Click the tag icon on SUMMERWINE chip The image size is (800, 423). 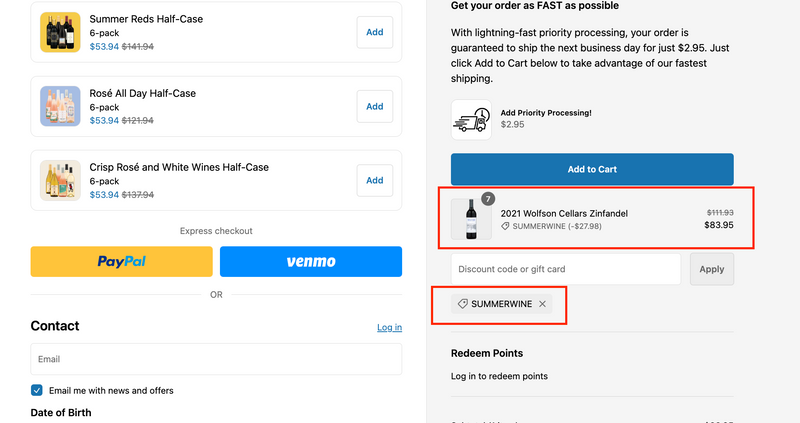(462, 304)
